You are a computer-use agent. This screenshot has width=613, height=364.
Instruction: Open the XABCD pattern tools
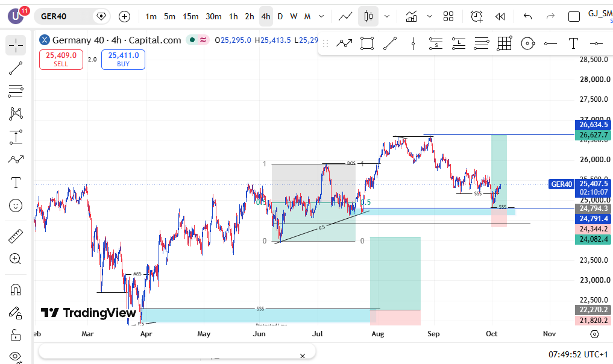16,114
